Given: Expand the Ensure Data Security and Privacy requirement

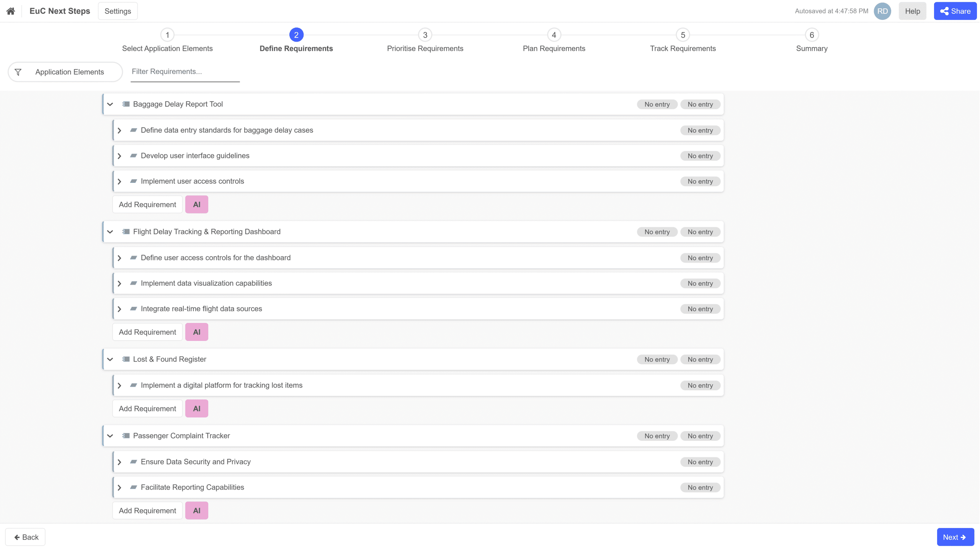Looking at the screenshot, I should click(x=119, y=462).
